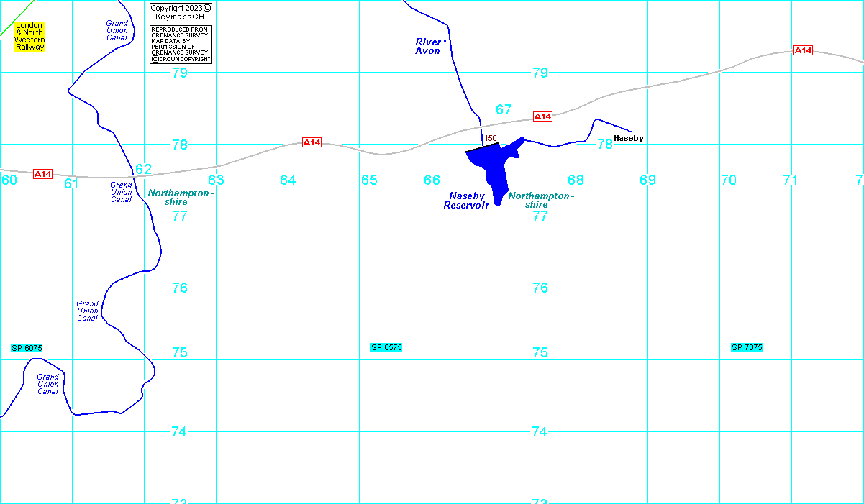
Task: Click the Northamptonshire label near the canal
Action: pyautogui.click(x=180, y=198)
